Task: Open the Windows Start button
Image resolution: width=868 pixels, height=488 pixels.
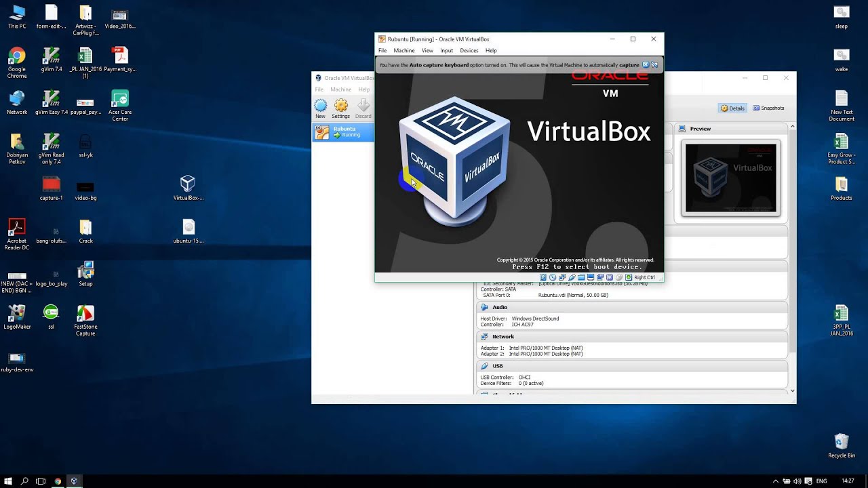Action: [8, 481]
